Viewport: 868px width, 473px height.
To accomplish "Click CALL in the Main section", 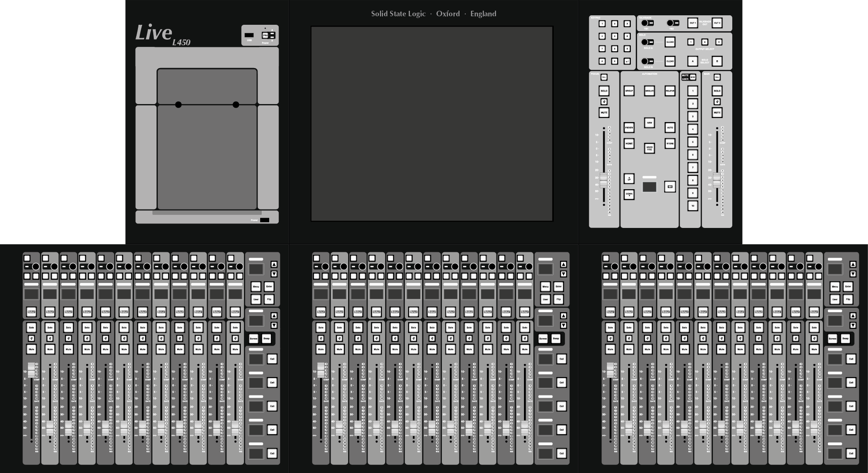I will (717, 77).
